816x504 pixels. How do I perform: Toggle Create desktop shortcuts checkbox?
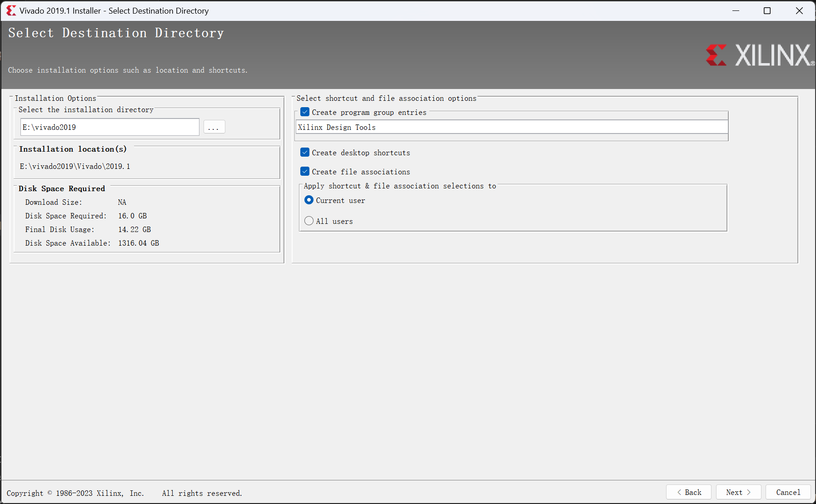305,153
